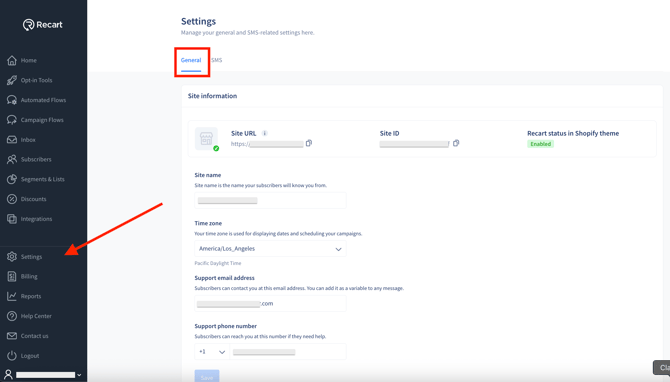Open Subscribers label

point(36,159)
